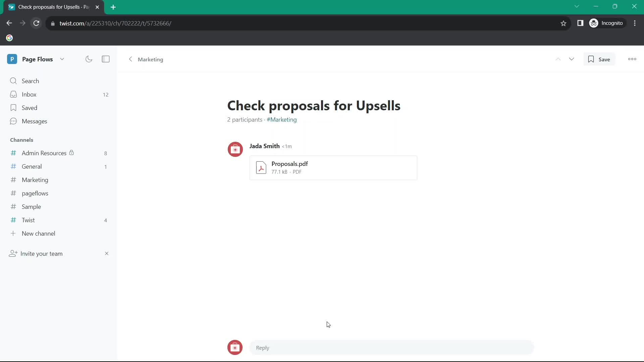
Task: Toggle dark mode moon icon
Action: [89, 59]
